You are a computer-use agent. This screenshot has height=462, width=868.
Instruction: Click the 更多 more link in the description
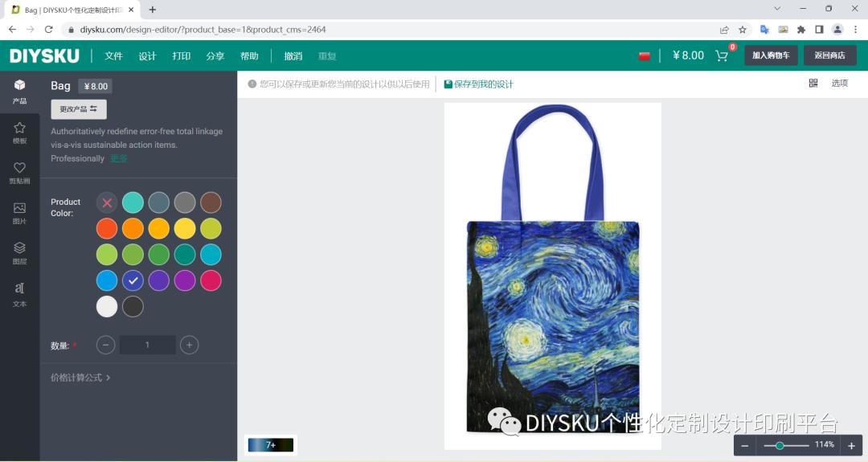click(119, 158)
